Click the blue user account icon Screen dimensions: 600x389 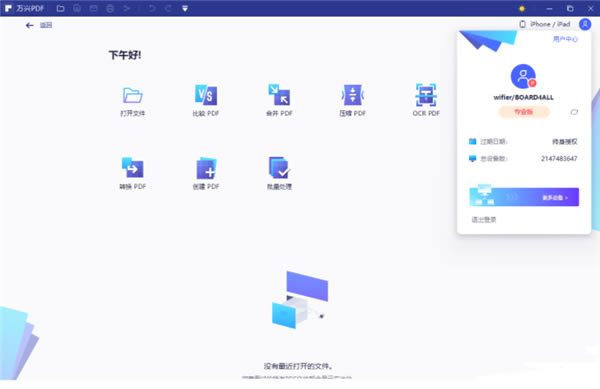coord(585,24)
